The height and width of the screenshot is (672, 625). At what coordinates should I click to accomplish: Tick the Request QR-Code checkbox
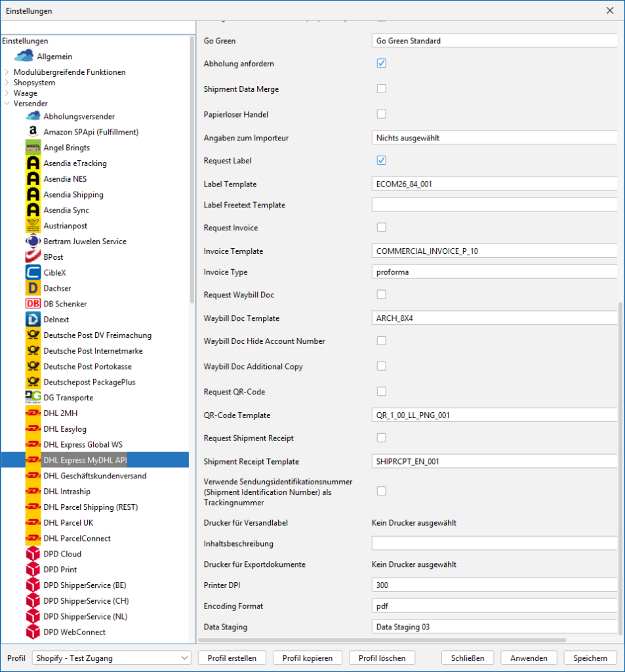click(x=381, y=392)
